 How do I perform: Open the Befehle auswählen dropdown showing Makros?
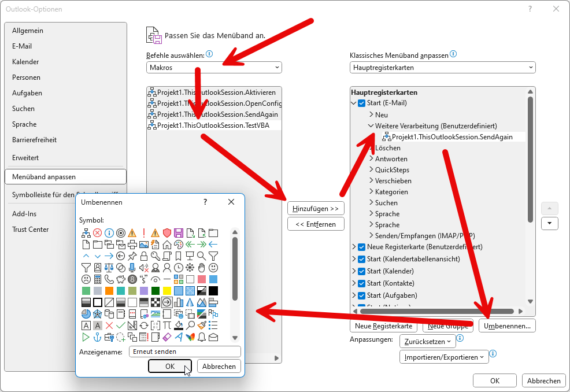214,68
